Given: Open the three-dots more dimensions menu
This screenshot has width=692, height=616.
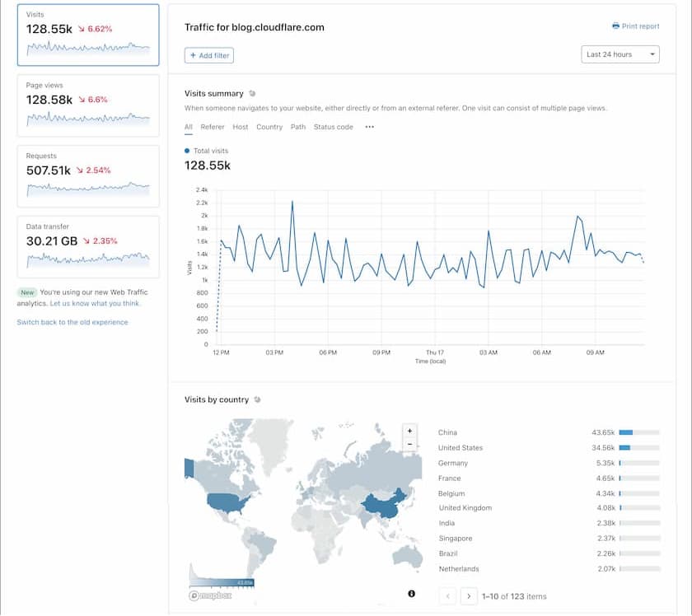Looking at the screenshot, I should click(369, 127).
